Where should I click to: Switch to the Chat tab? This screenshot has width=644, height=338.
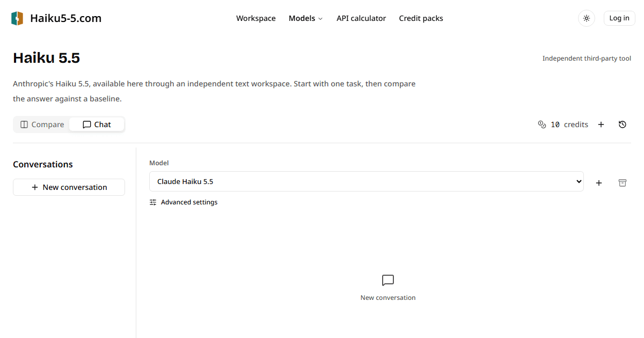(97, 124)
